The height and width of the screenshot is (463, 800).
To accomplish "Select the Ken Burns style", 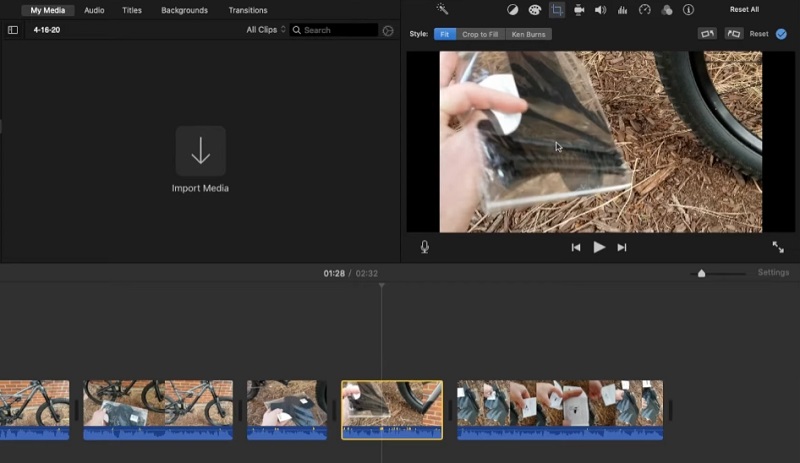I will click(528, 34).
